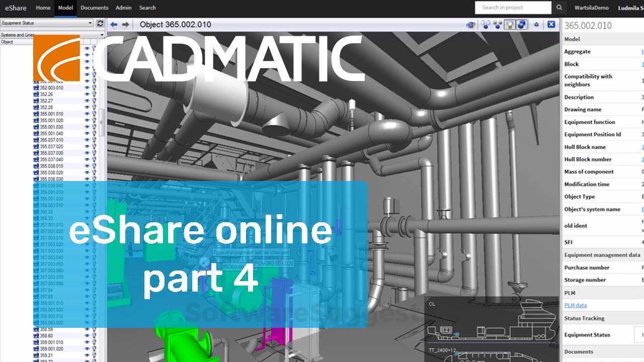Click the back navigation arrow above the model tree
The height and width of the screenshot is (362, 644).
[x=113, y=24]
